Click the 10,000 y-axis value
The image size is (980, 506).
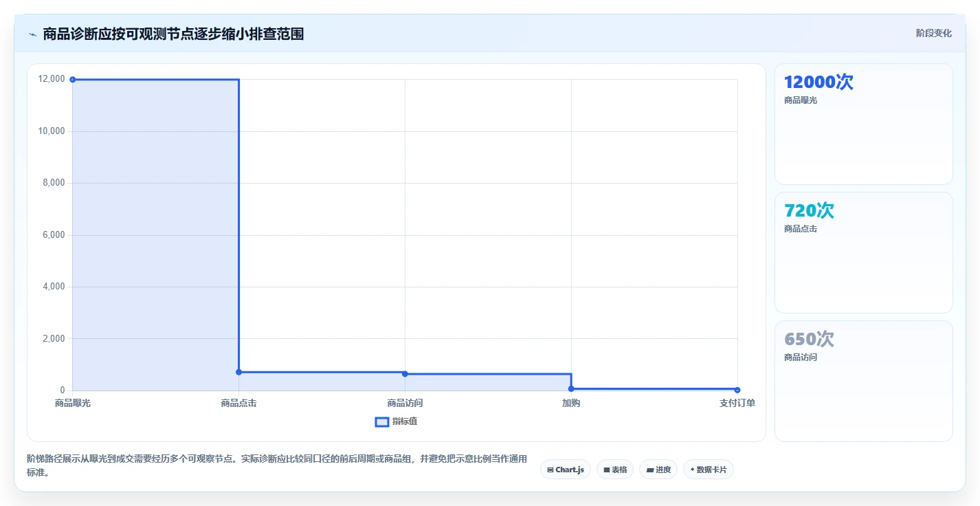click(52, 131)
